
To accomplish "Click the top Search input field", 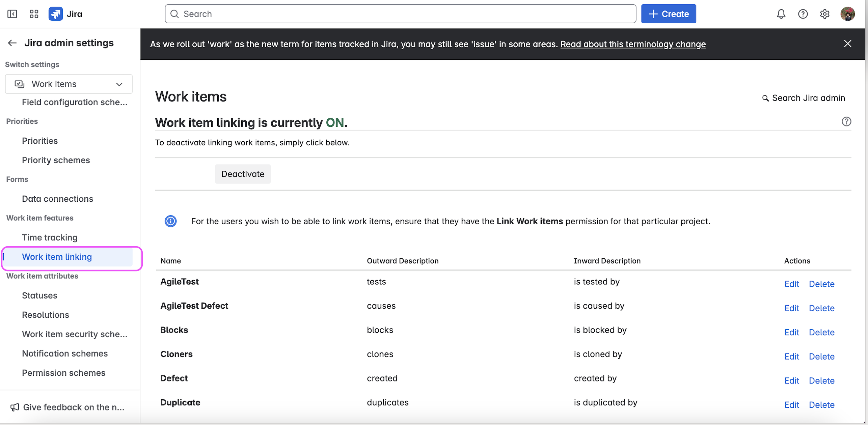I will pyautogui.click(x=400, y=14).
